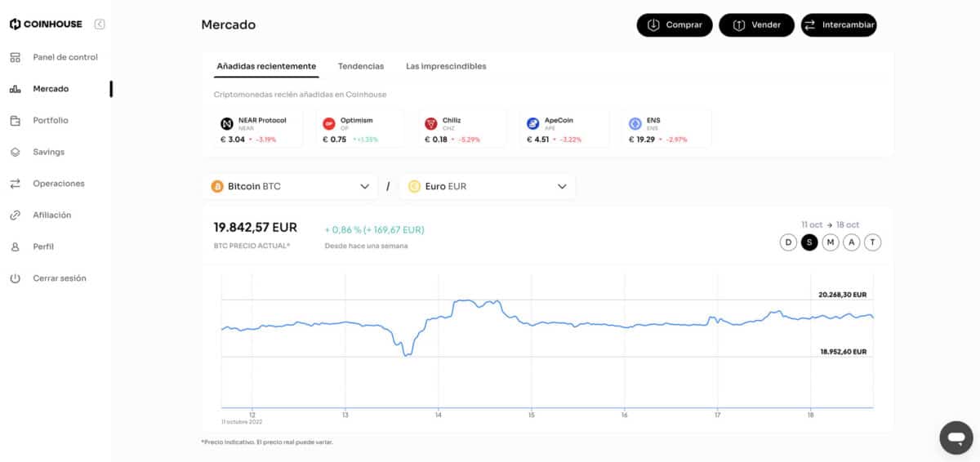Open the Euro EUR currency dropdown
This screenshot has width=980, height=462.
coord(488,186)
